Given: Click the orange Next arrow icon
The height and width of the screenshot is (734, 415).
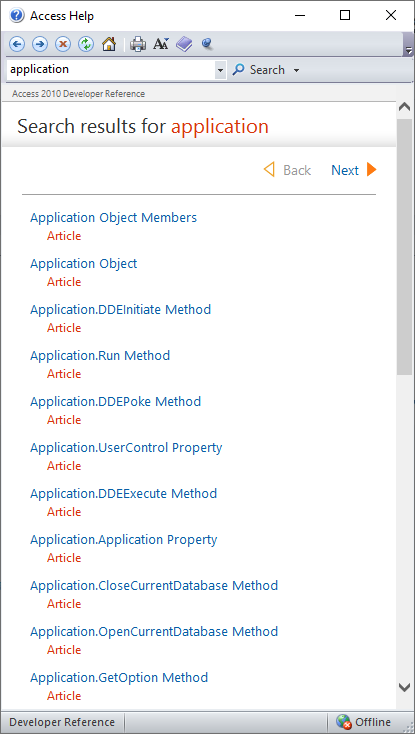Looking at the screenshot, I should pyautogui.click(x=371, y=169).
